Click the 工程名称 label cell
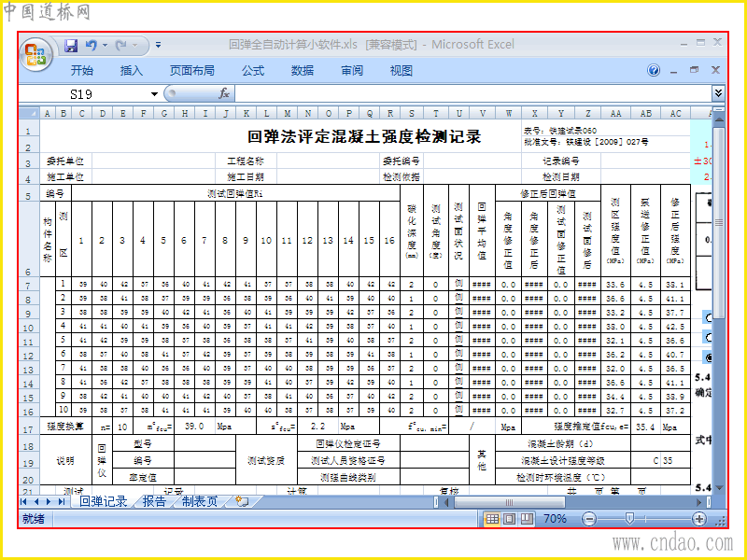Screen dimensions: 747x560 [246, 161]
